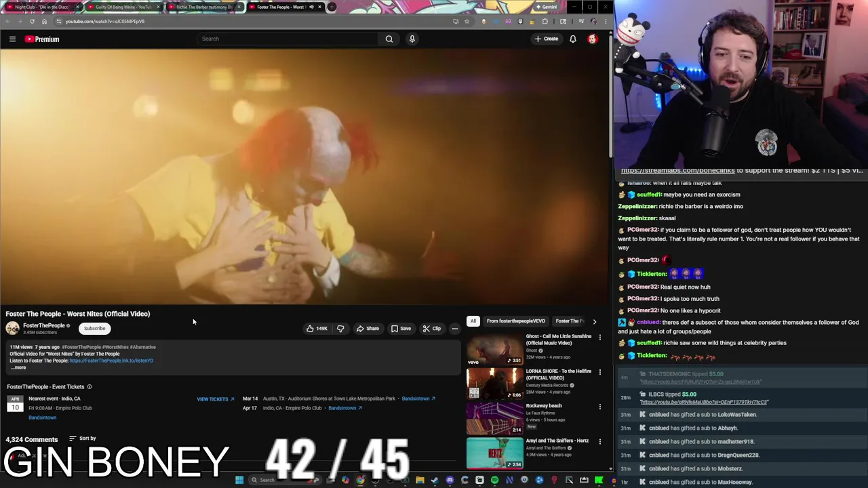This screenshot has width=868, height=488.
Task: Click the #Alternative hashtag
Action: point(143,347)
